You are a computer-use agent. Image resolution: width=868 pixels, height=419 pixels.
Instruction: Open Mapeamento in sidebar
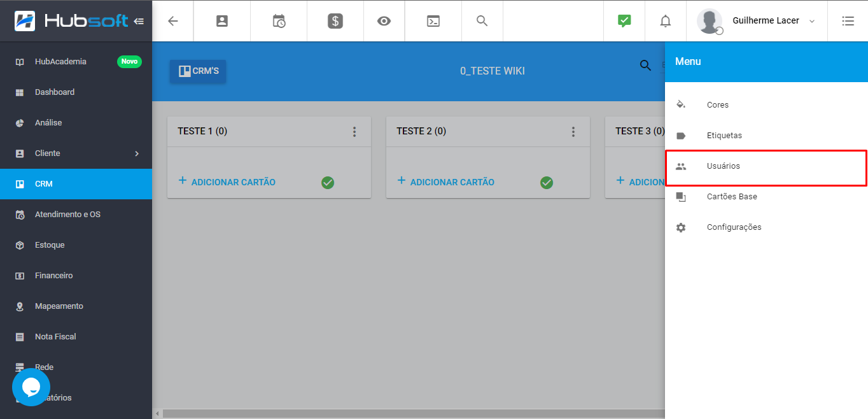(76, 306)
